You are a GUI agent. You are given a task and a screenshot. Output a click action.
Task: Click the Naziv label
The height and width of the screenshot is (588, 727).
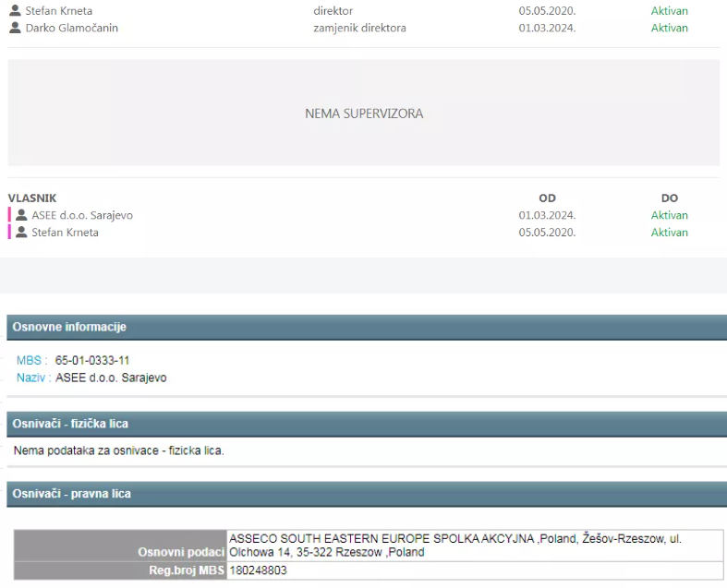(33, 378)
